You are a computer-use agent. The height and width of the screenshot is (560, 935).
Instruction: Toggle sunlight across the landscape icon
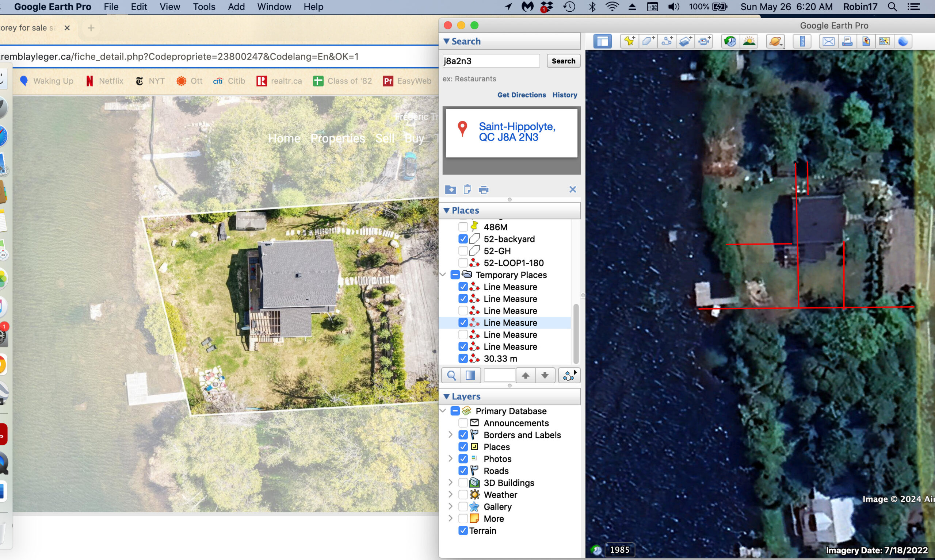pyautogui.click(x=749, y=41)
